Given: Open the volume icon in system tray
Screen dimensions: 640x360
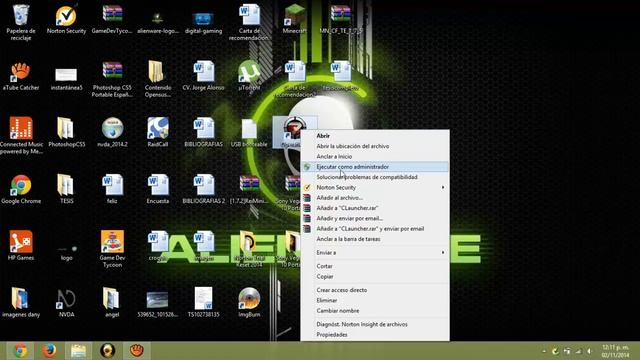Looking at the screenshot, I should (590, 351).
